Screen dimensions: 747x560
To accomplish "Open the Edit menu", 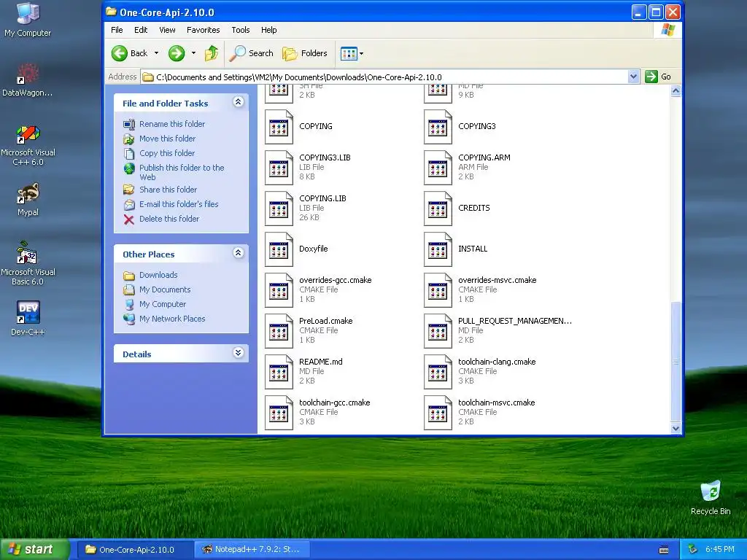I will [x=141, y=30].
